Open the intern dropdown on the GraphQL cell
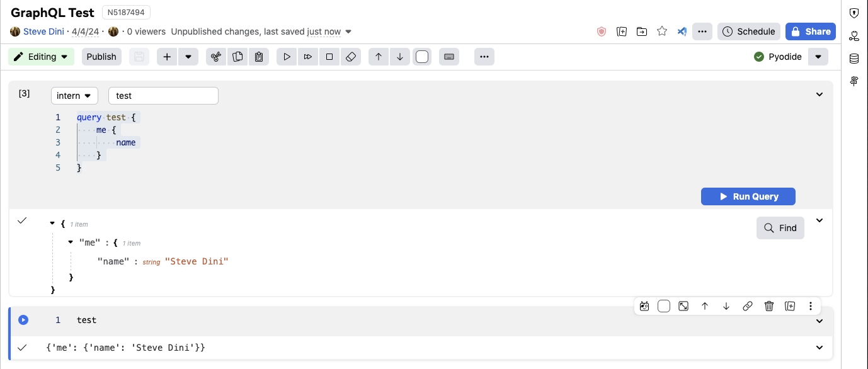Viewport: 868px width, 369px height. (x=74, y=95)
